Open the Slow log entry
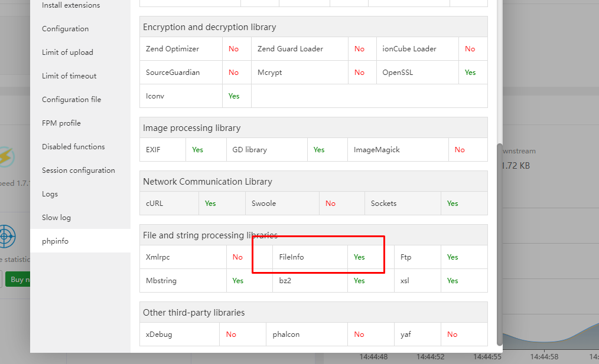 click(56, 218)
